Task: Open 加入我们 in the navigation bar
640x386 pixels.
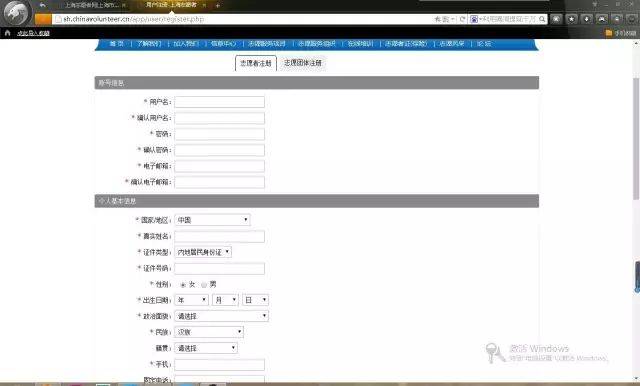Action: pos(186,44)
